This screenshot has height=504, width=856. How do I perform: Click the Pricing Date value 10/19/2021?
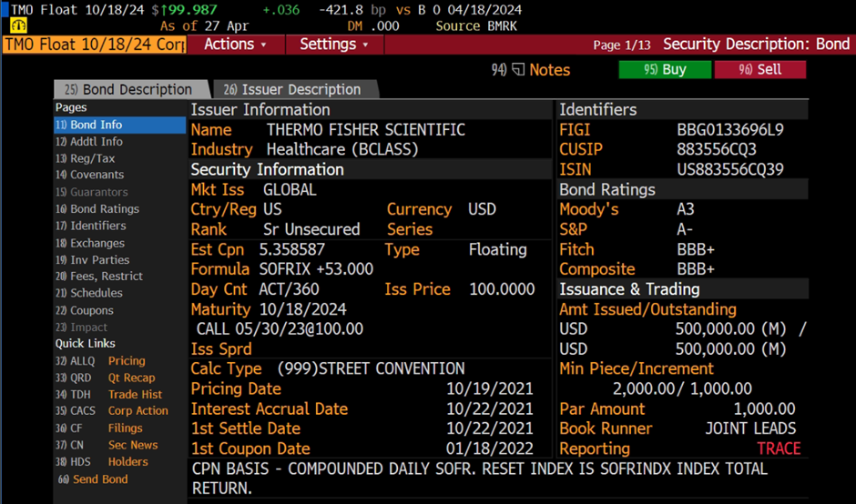tap(490, 388)
